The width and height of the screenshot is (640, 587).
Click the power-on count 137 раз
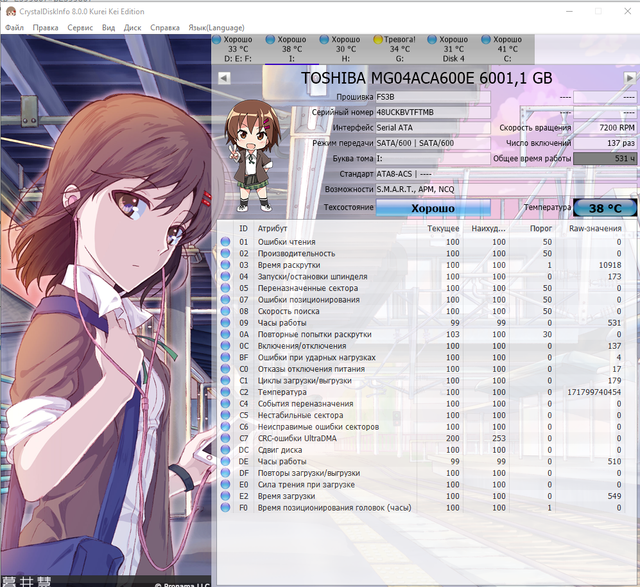click(x=605, y=143)
